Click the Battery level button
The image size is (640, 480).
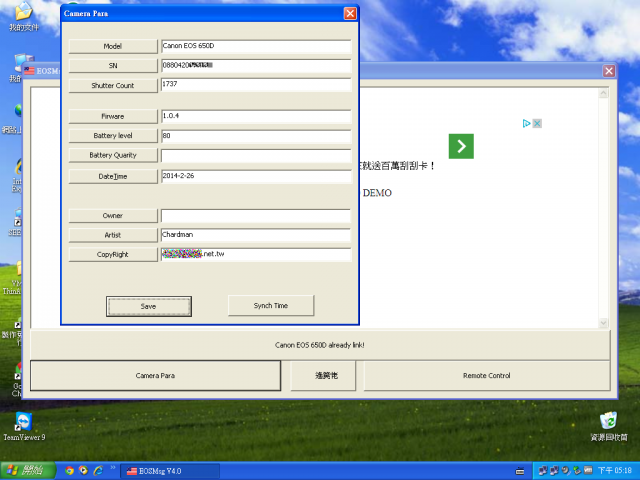113,136
